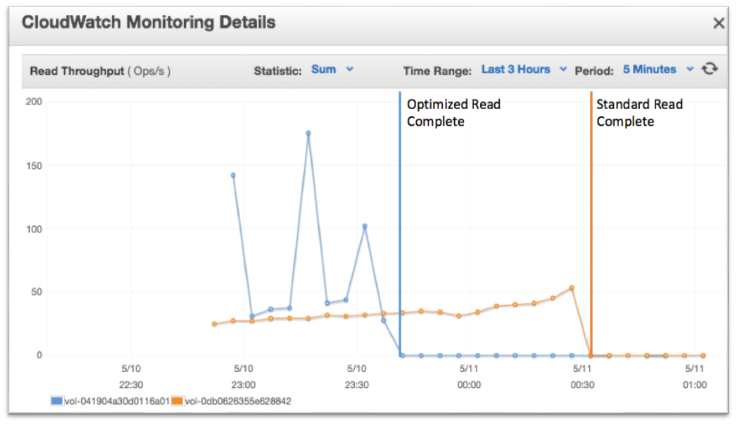Click the Statistic: label

(x=277, y=71)
